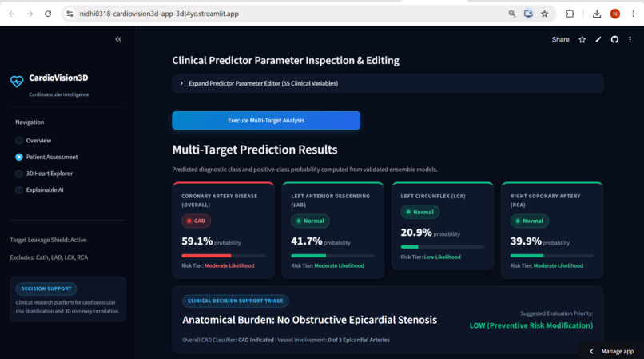Click the LCX card Normal badge

coord(419,212)
